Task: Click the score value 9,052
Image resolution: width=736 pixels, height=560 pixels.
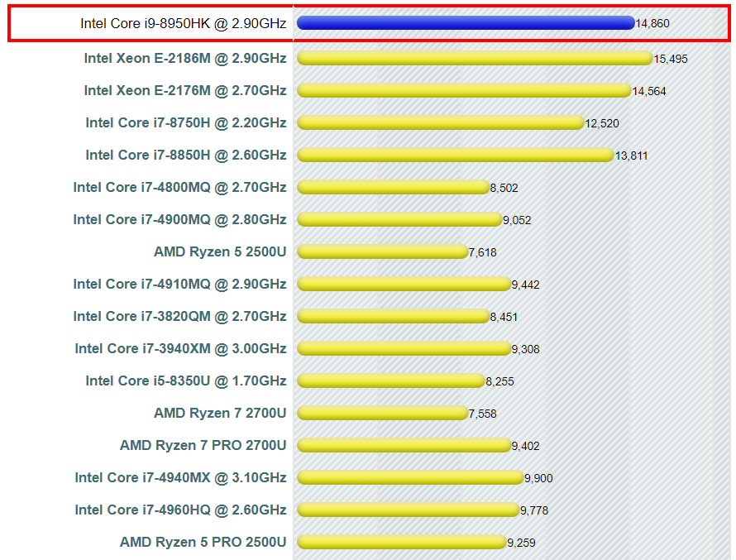Action: tap(517, 221)
